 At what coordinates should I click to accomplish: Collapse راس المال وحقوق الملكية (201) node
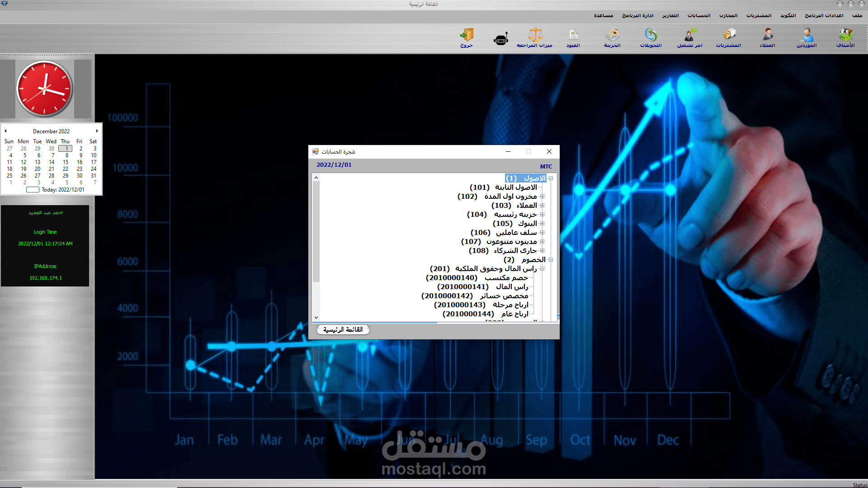pyautogui.click(x=542, y=269)
